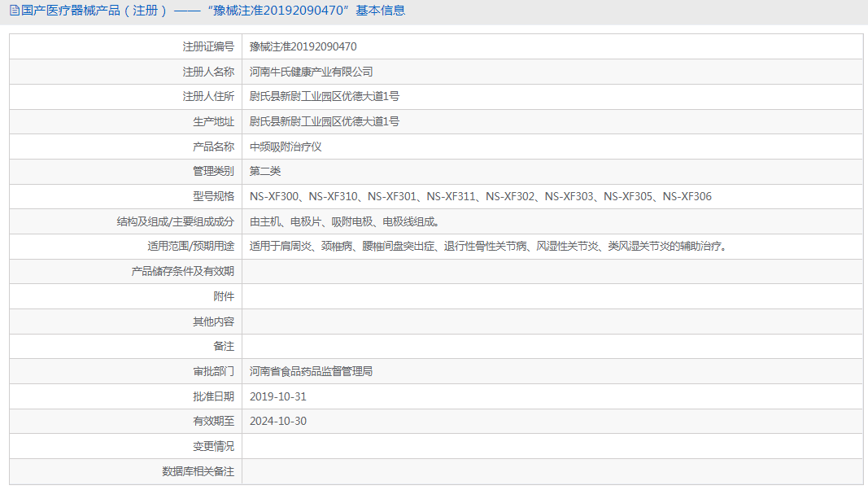Click the 注册人住所 label
Screen dimensions: 868x490
(x=208, y=96)
